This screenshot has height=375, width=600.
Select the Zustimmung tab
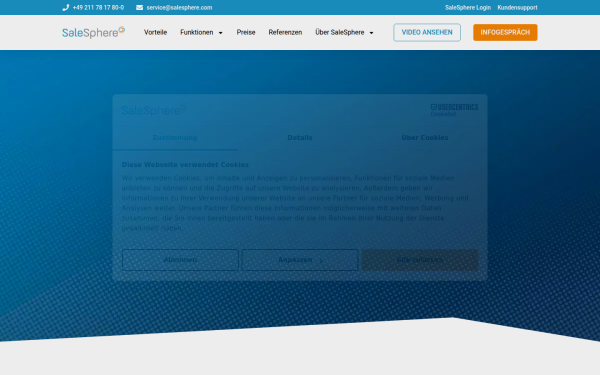(x=175, y=138)
